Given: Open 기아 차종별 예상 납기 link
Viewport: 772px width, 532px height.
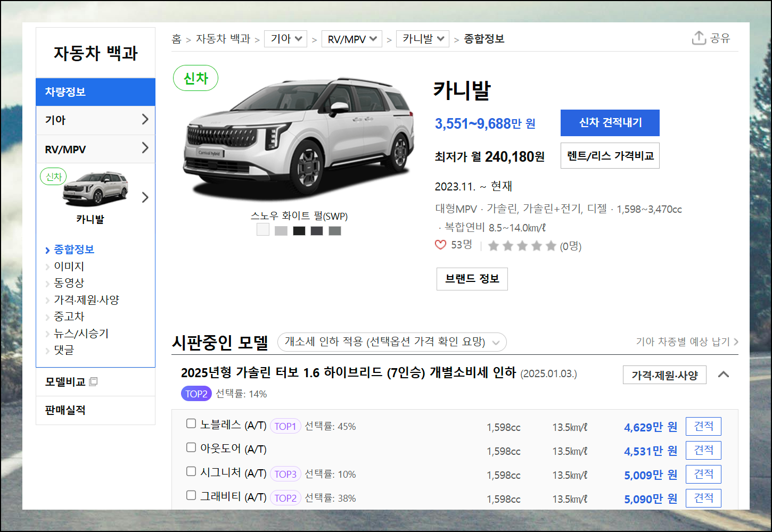Looking at the screenshot, I should (x=687, y=342).
